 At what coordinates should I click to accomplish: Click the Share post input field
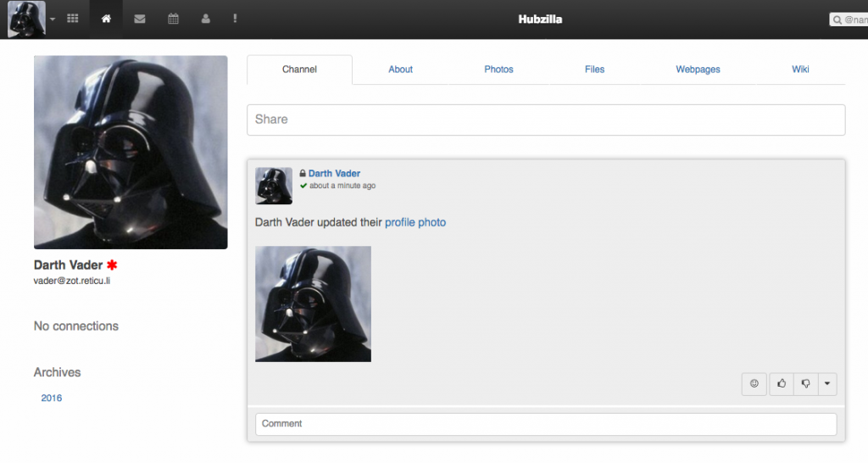[545, 120]
